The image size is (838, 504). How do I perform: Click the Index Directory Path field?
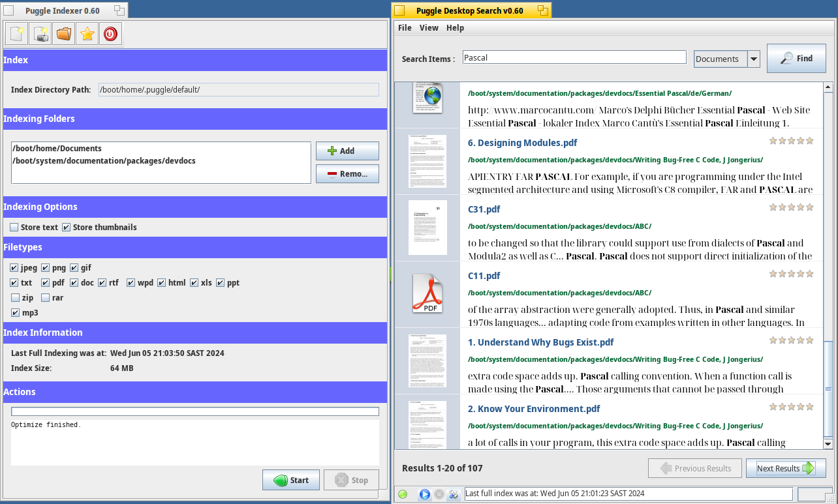238,90
